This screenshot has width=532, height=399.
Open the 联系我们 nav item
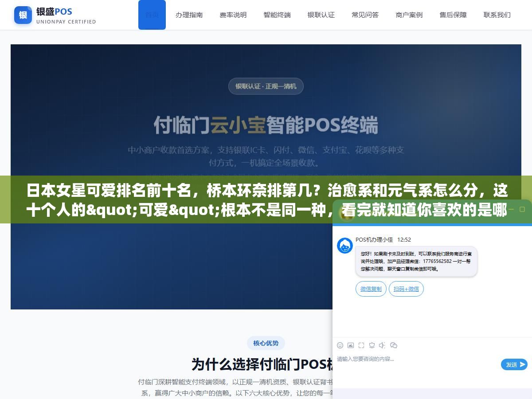click(x=497, y=15)
